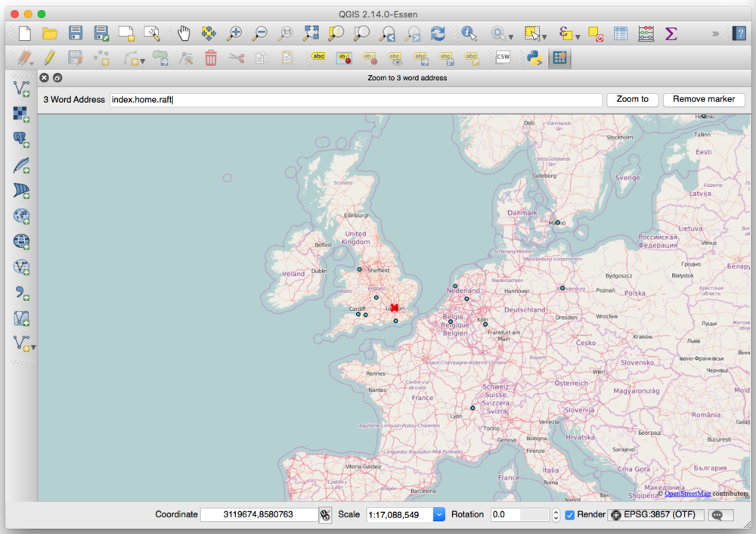Click the Zoom to Layer icon
This screenshot has width=756, height=534.
pos(361,33)
